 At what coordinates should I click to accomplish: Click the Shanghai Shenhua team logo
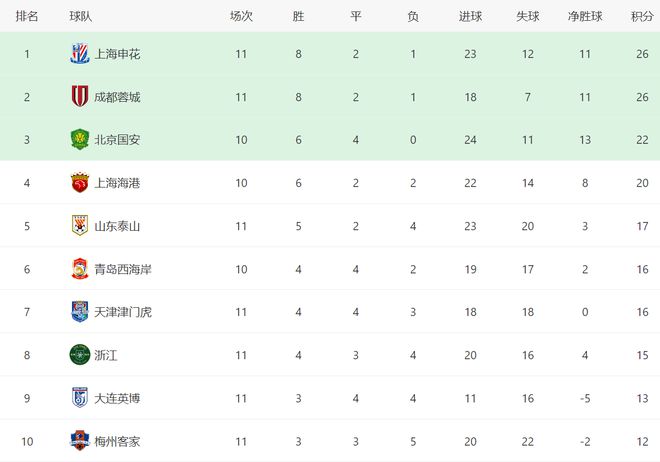[79, 53]
